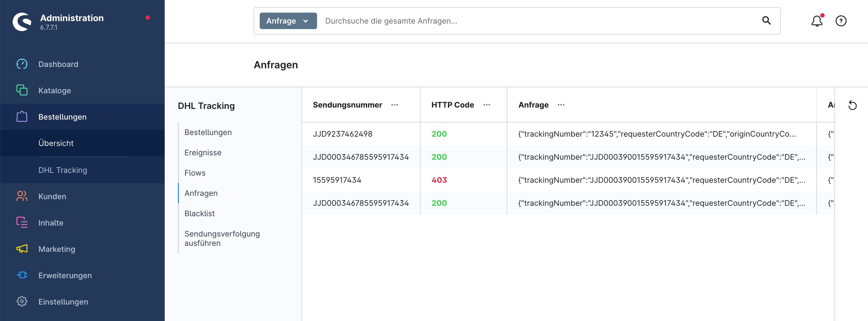Switch to Blacklist tab
Image resolution: width=868 pixels, height=321 pixels.
[200, 213]
